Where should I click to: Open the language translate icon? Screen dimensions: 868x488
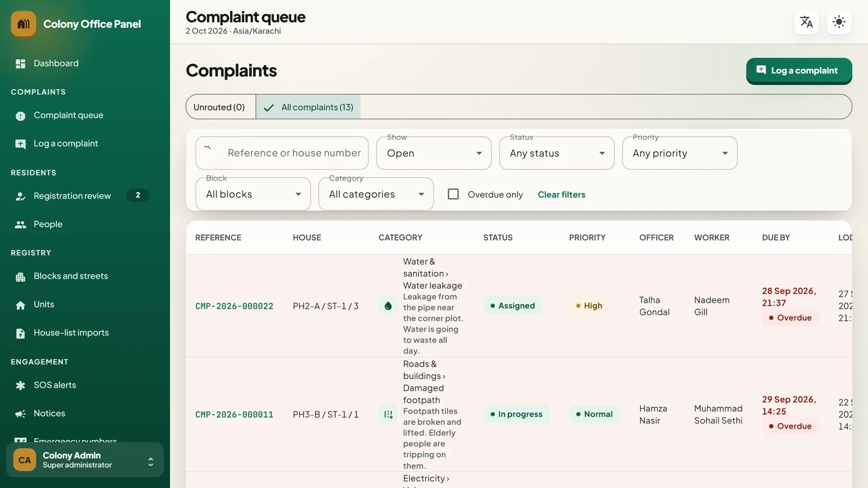pyautogui.click(x=806, y=22)
